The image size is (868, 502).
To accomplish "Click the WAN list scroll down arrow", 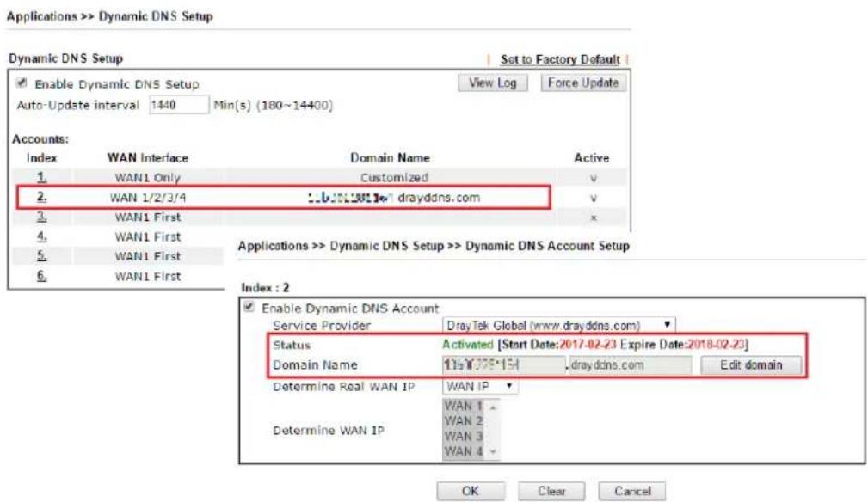I will 493,451.
